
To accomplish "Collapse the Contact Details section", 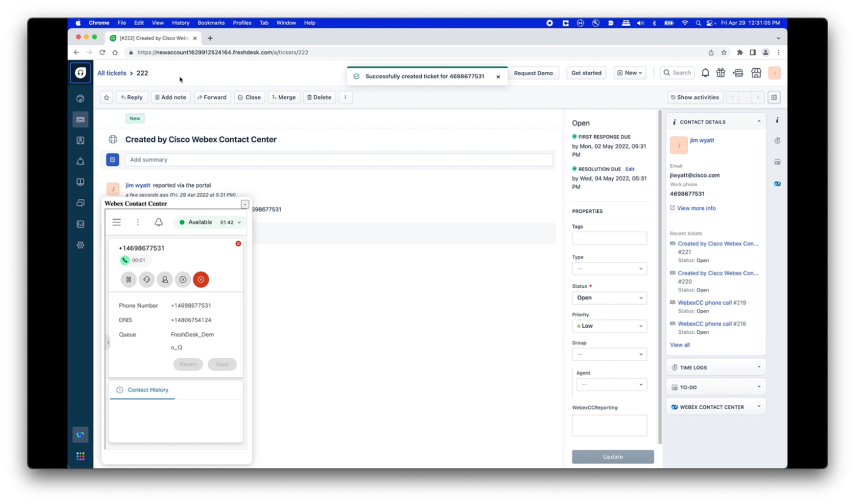I will pyautogui.click(x=759, y=122).
